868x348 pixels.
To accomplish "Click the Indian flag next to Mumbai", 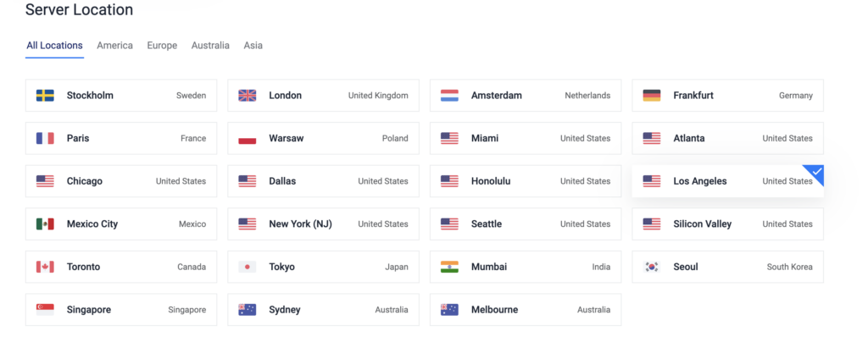I will click(x=449, y=267).
